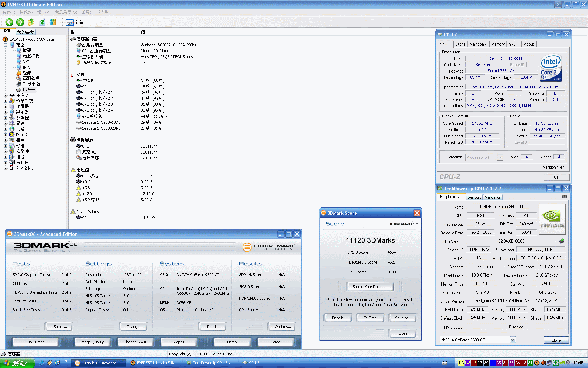Switch to Mainboard tab in CPU-Z
The height and width of the screenshot is (368, 588).
(x=478, y=44)
